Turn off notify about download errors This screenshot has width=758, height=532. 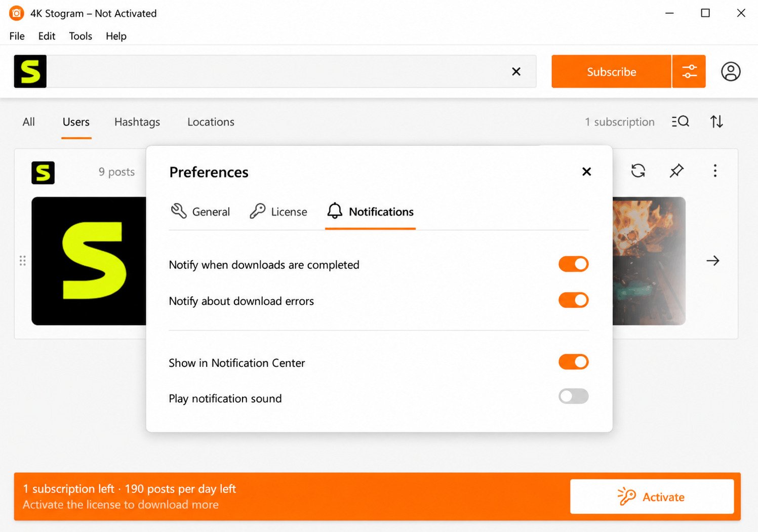(573, 300)
